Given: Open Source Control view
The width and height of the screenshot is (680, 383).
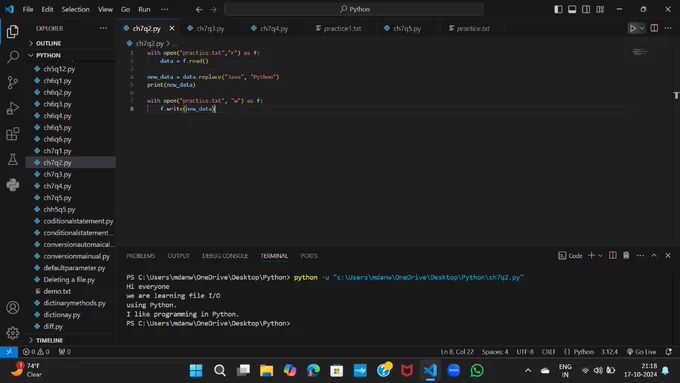Looking at the screenshot, I should coord(13,82).
